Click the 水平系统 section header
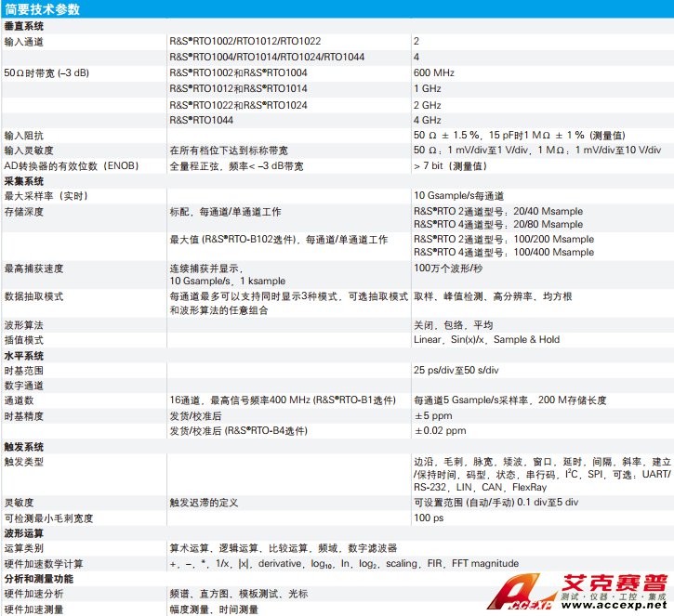This screenshot has width=674, height=616. 24,356
